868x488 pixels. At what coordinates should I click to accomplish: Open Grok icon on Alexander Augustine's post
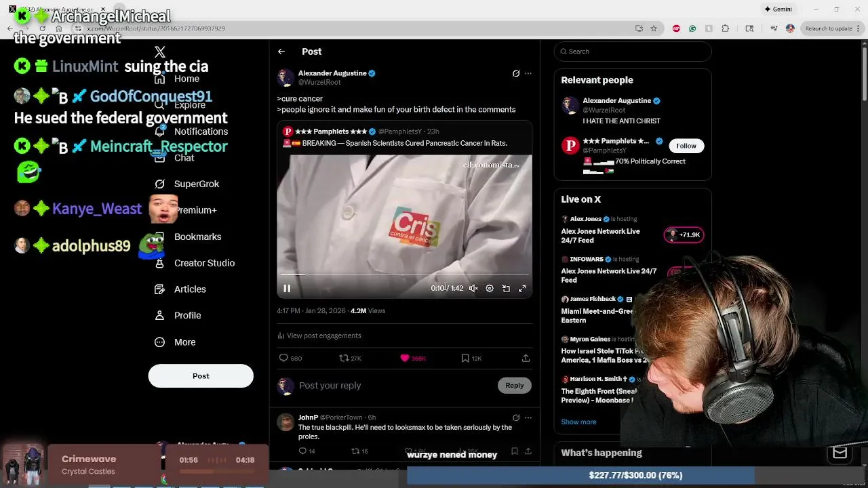[x=516, y=73]
